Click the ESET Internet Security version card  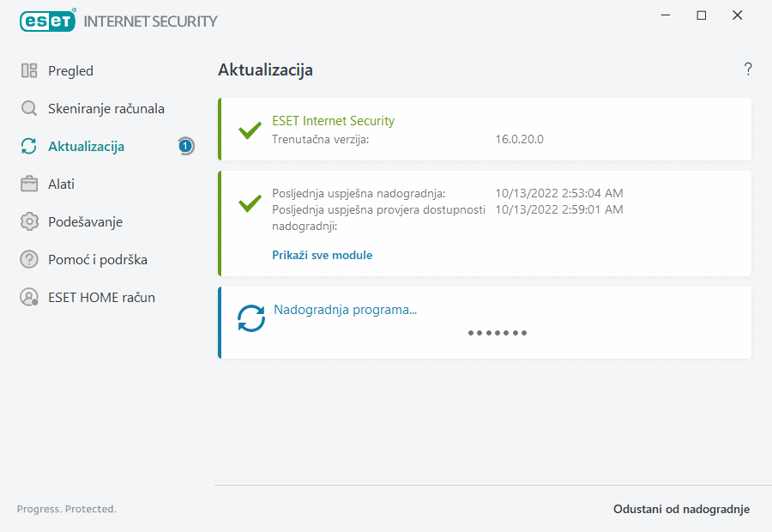(485, 130)
